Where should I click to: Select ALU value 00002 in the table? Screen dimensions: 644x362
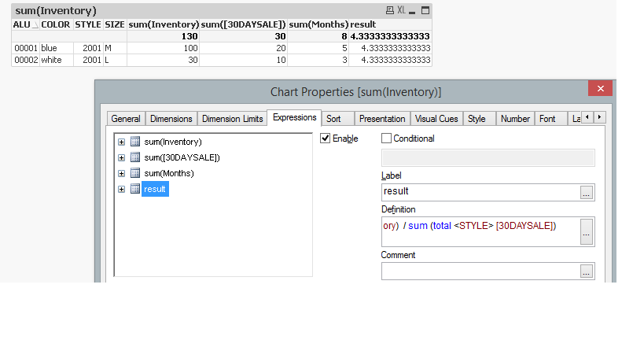tap(25, 60)
